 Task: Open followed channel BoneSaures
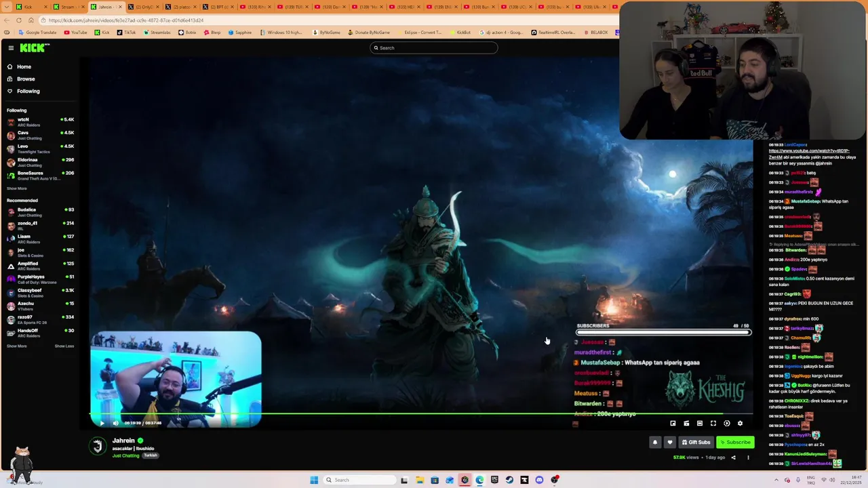tap(40, 176)
